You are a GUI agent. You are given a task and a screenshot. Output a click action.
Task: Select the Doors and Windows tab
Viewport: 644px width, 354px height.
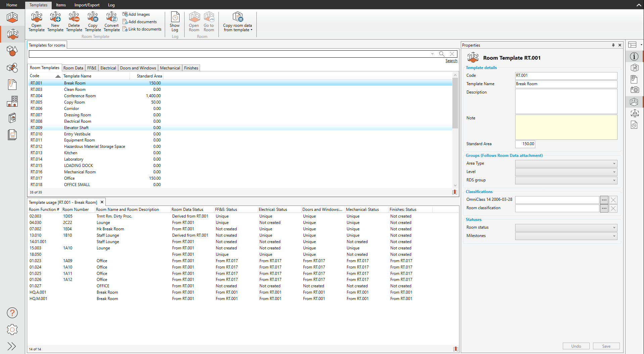pos(138,68)
